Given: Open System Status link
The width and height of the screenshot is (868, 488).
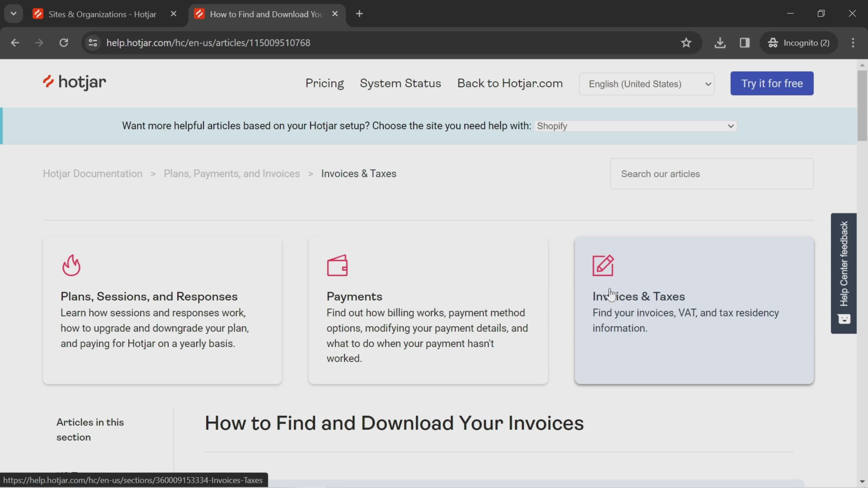Looking at the screenshot, I should click(400, 83).
